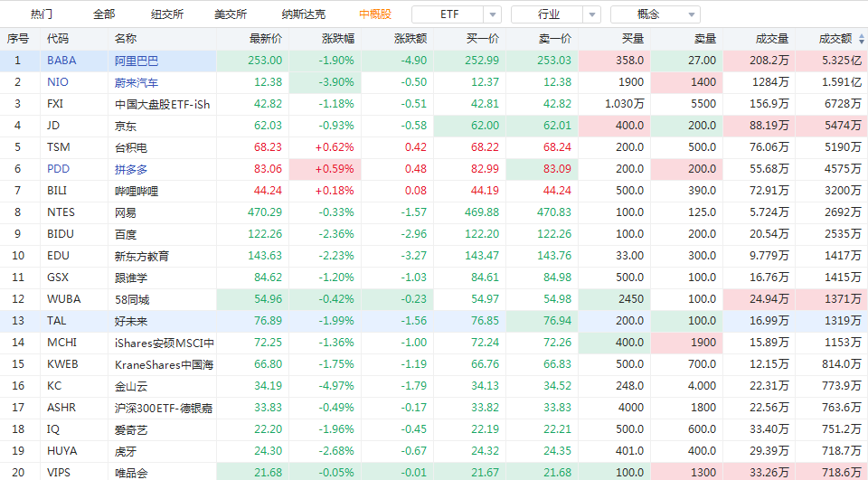Sort by 涨跌幅 column header

coord(338,39)
